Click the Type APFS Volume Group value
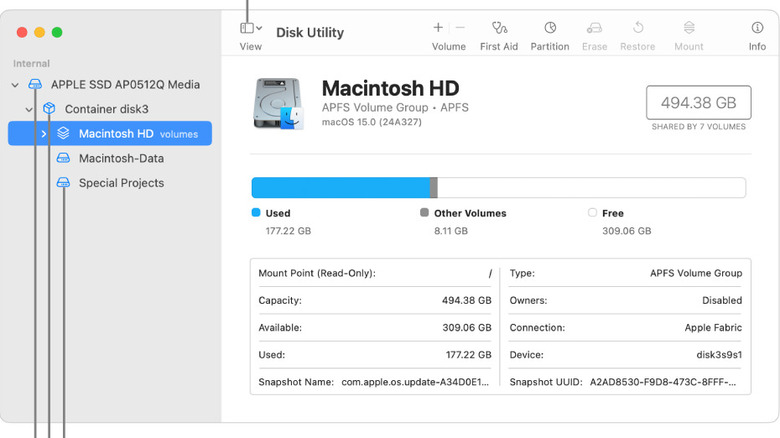Viewport: 780px width, 438px height. coord(696,273)
